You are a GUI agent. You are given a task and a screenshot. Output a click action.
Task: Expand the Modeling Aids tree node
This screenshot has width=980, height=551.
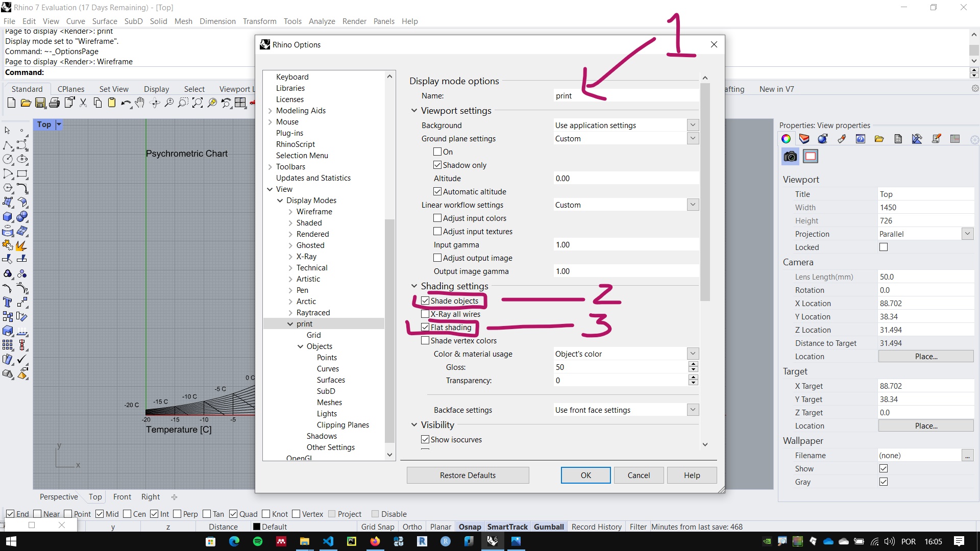[x=270, y=111]
